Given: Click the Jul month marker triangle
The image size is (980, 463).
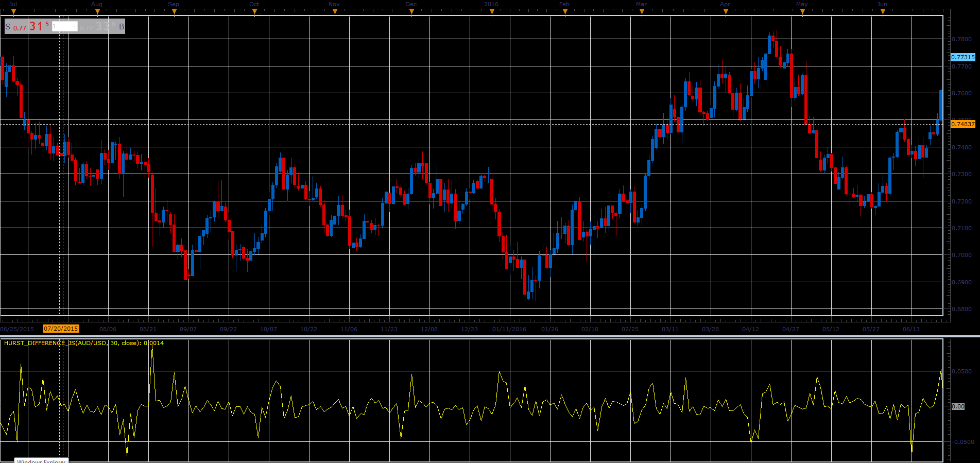Looking at the screenshot, I should [x=13, y=12].
